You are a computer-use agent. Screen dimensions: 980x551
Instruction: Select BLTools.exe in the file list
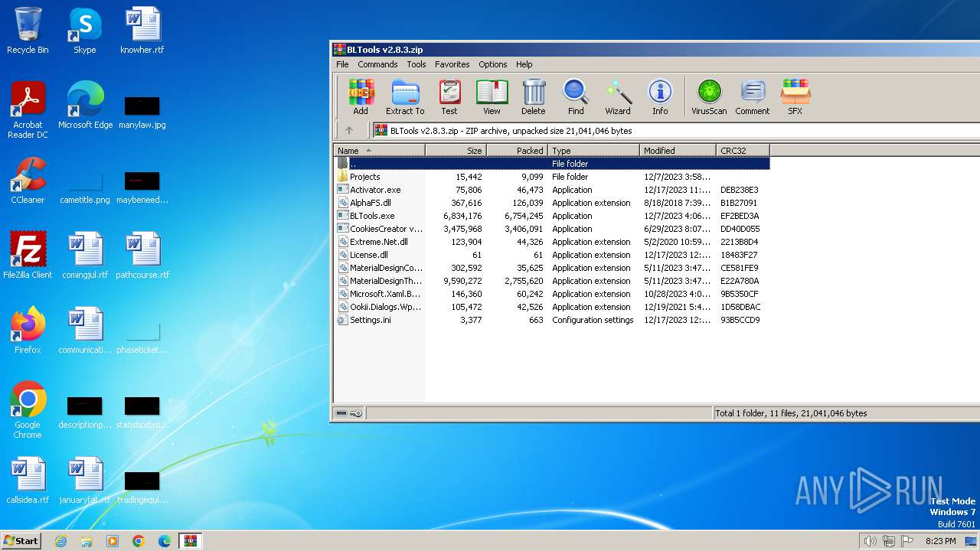coord(551,216)
